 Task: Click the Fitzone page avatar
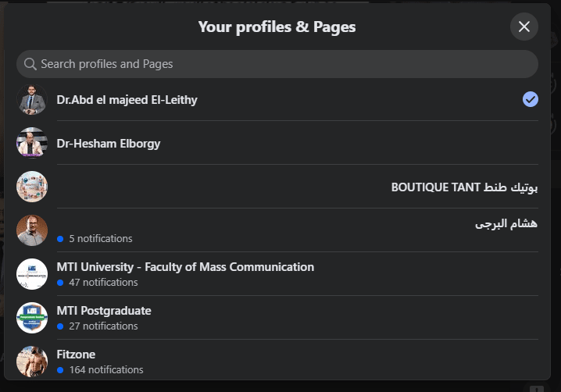click(32, 362)
